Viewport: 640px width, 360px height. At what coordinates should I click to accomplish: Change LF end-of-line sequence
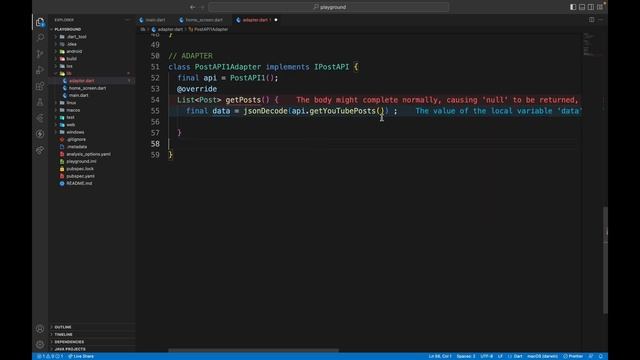500,356
